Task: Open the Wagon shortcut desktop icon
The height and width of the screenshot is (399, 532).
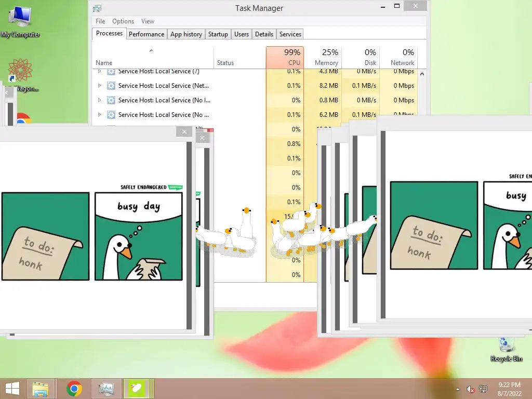Action: pos(21,75)
